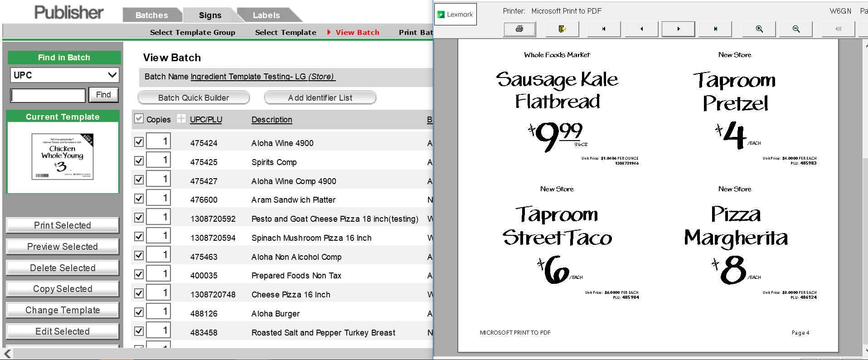868x360 pixels.
Task: Click description Aloha Non Alcohol Comp
Action: coord(296,257)
